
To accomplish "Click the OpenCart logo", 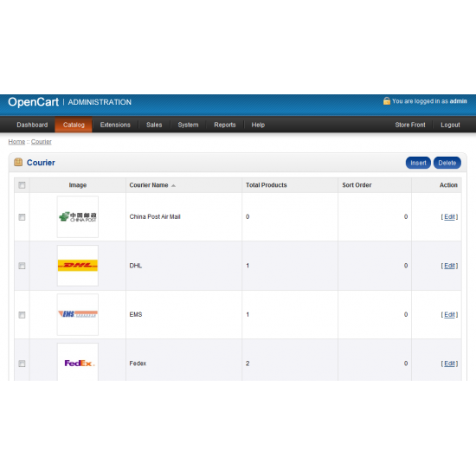I will [x=34, y=102].
